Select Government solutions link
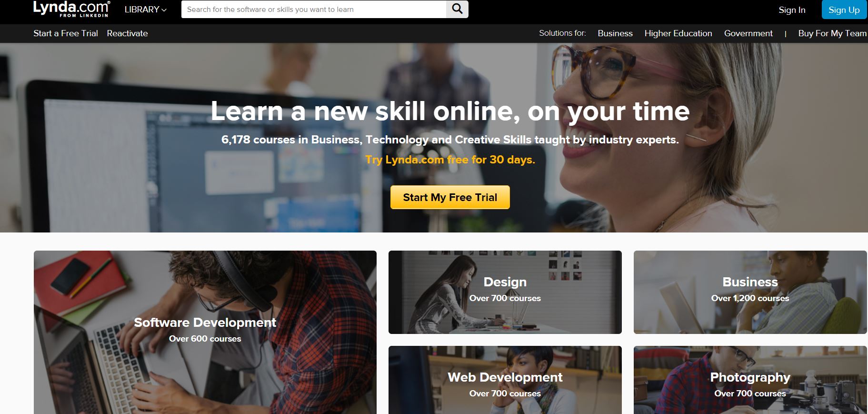The image size is (868, 414). point(748,33)
